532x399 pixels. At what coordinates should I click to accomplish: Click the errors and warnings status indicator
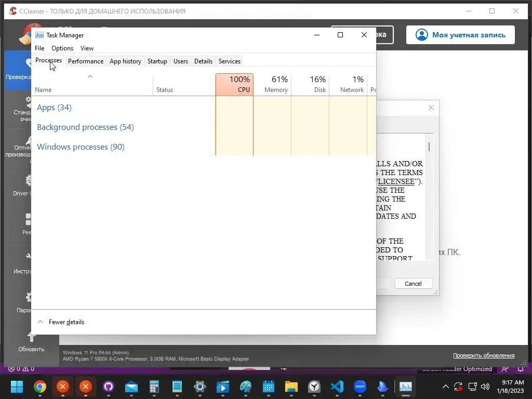21,369
